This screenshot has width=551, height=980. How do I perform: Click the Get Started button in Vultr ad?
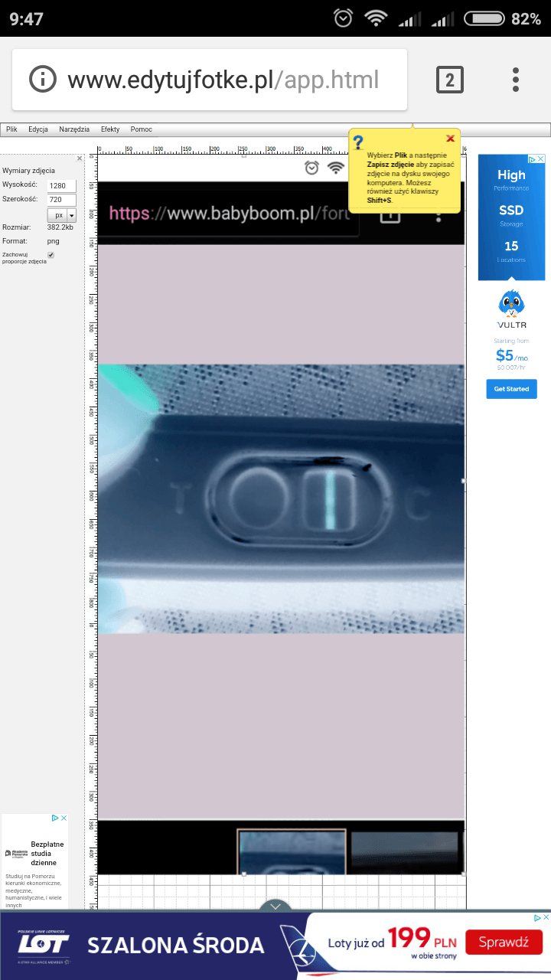point(511,389)
